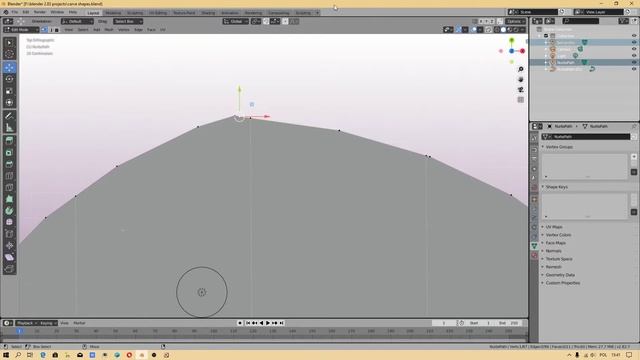Image resolution: width=640 pixels, height=360 pixels.
Task: Expand the Geometry Data panel
Action: click(x=560, y=275)
